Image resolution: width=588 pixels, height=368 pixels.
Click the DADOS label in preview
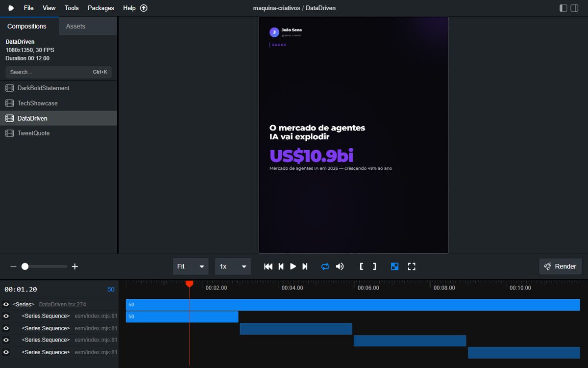[279, 45]
